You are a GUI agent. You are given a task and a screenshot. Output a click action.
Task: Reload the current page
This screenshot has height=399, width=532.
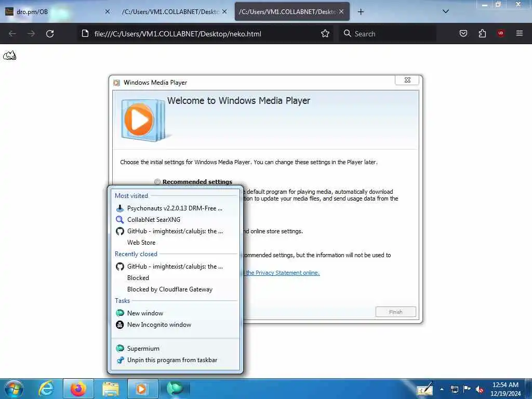point(50,34)
